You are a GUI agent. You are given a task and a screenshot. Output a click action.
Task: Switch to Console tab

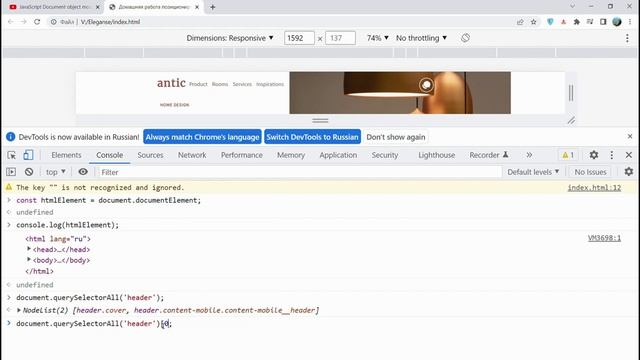coord(109,155)
